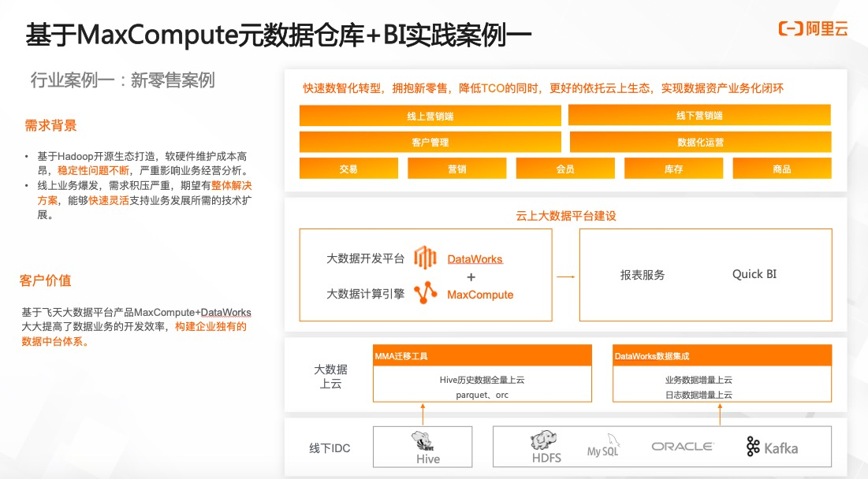868x479 pixels.
Task: Select the 业务数据增量上云 text
Action: [698, 380]
